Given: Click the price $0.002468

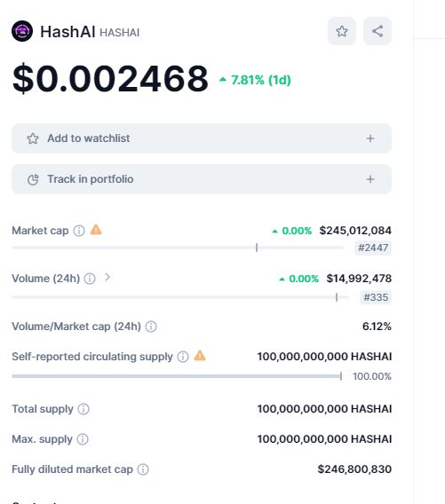Looking at the screenshot, I should point(110,79).
